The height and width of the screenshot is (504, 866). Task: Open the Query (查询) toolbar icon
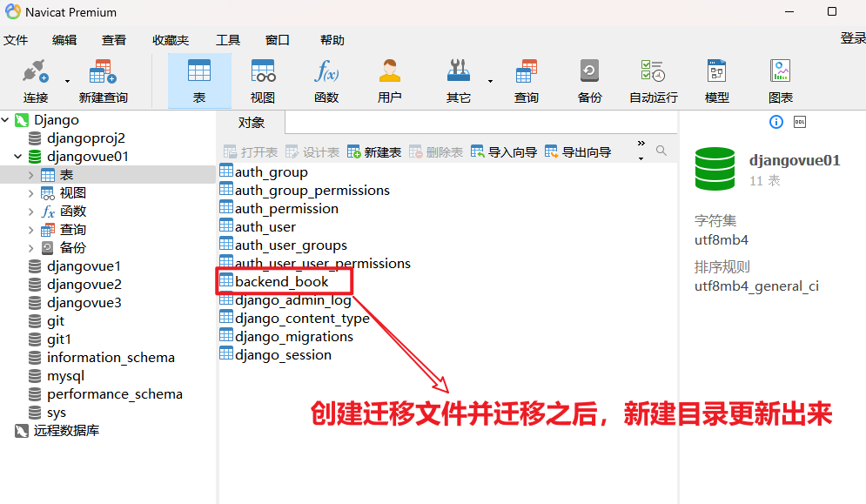(x=527, y=81)
